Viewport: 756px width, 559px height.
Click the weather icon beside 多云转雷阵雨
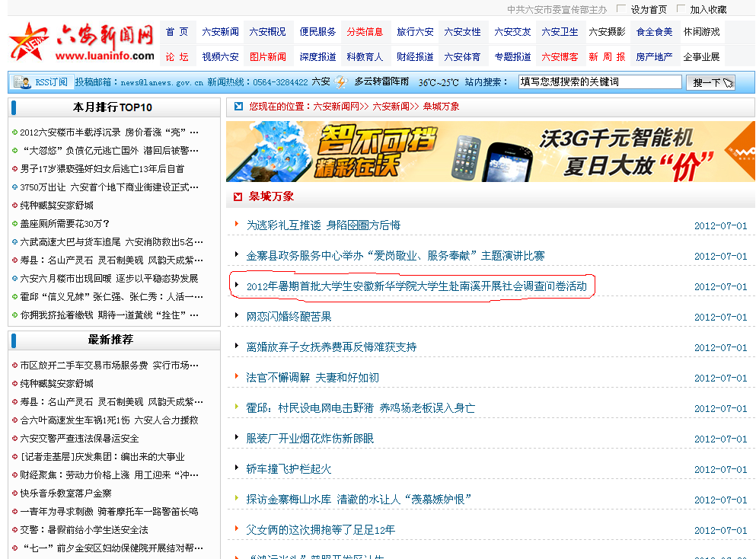pos(340,82)
